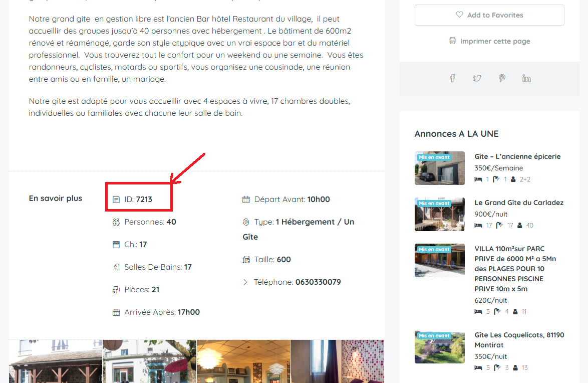Open the Imprimer cette page link
The image size is (588, 383).
click(495, 41)
